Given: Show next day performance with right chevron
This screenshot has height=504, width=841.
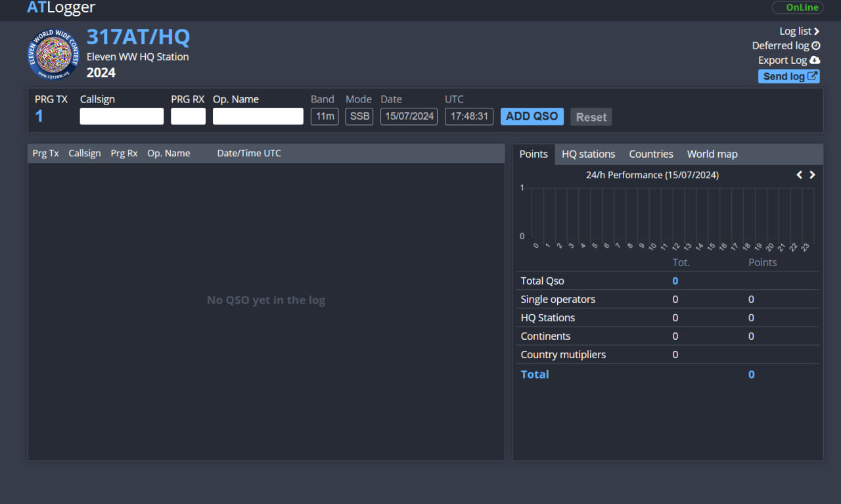Looking at the screenshot, I should [812, 175].
